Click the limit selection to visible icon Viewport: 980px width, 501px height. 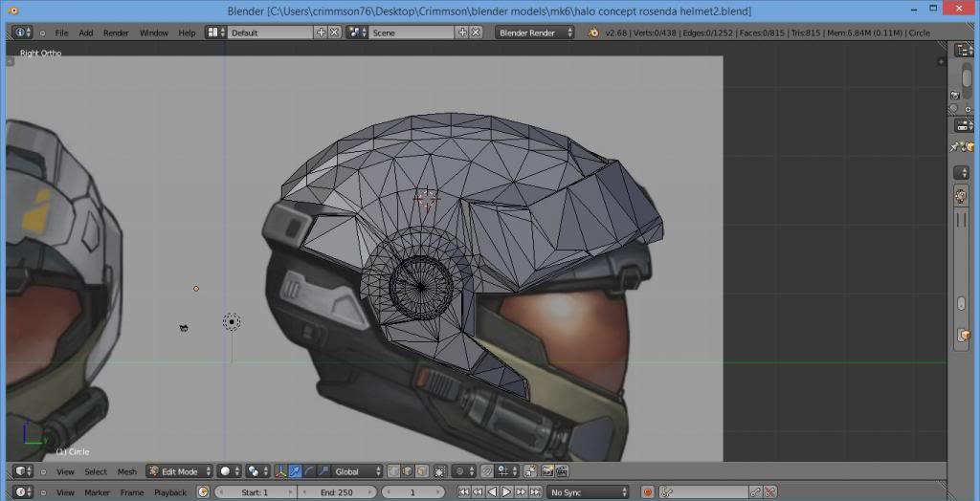coord(439,471)
